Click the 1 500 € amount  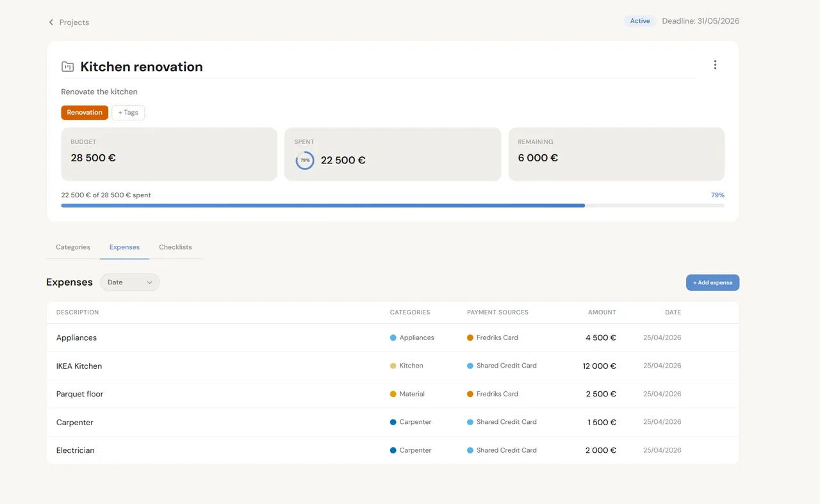(602, 423)
